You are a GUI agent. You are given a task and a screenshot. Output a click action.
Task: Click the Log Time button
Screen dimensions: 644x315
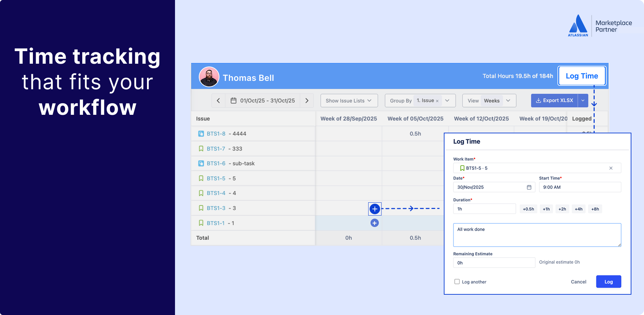click(x=582, y=76)
